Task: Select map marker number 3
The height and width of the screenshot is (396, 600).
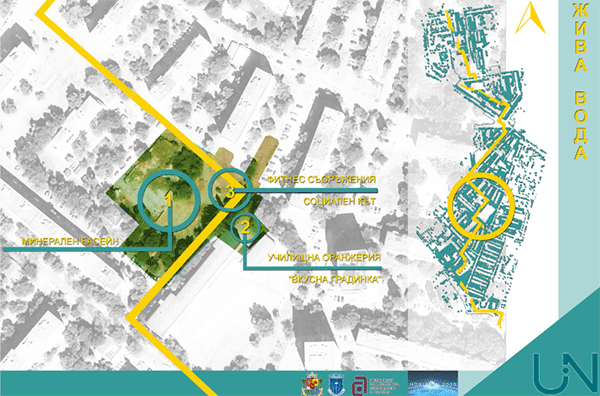Action: [230, 190]
